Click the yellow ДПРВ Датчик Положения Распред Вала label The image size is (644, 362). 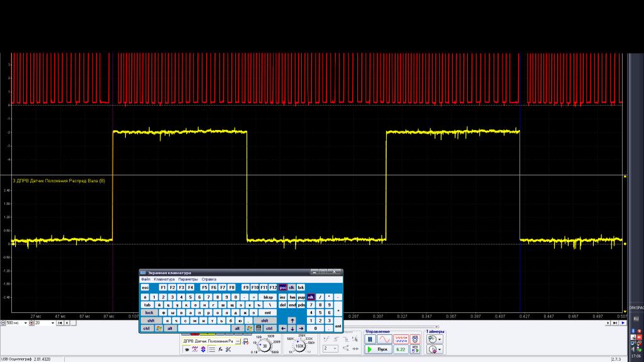pyautogui.click(x=58, y=180)
